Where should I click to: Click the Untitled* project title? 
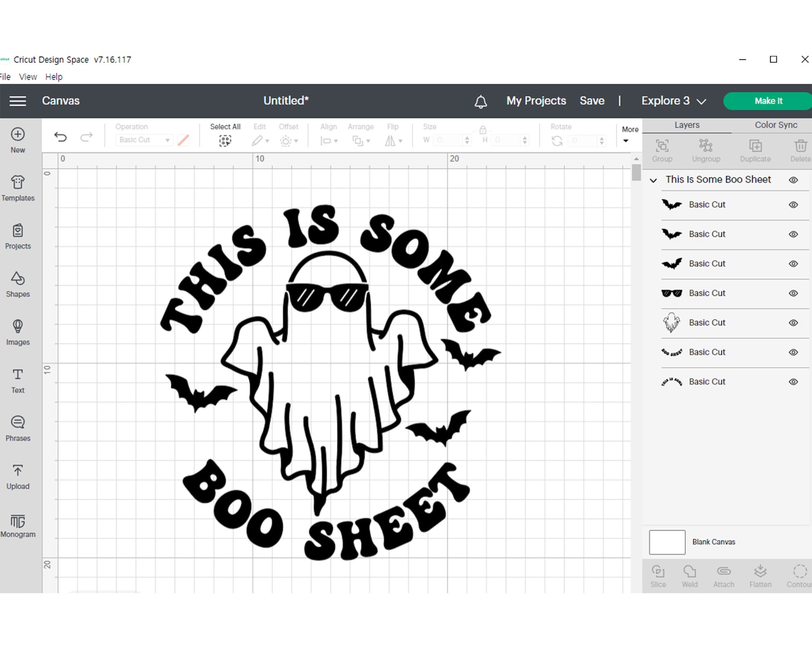pos(286,101)
